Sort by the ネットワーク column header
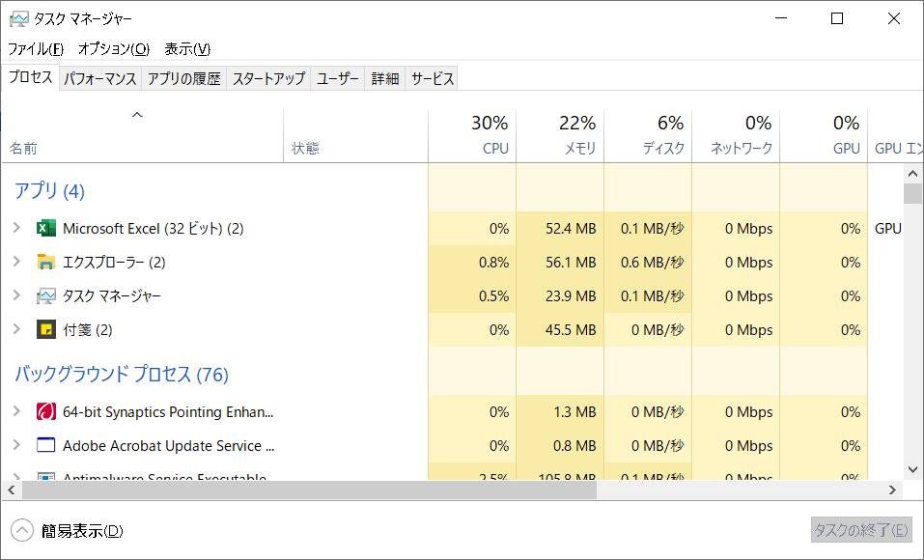Image resolution: width=924 pixels, height=560 pixels. [x=736, y=136]
